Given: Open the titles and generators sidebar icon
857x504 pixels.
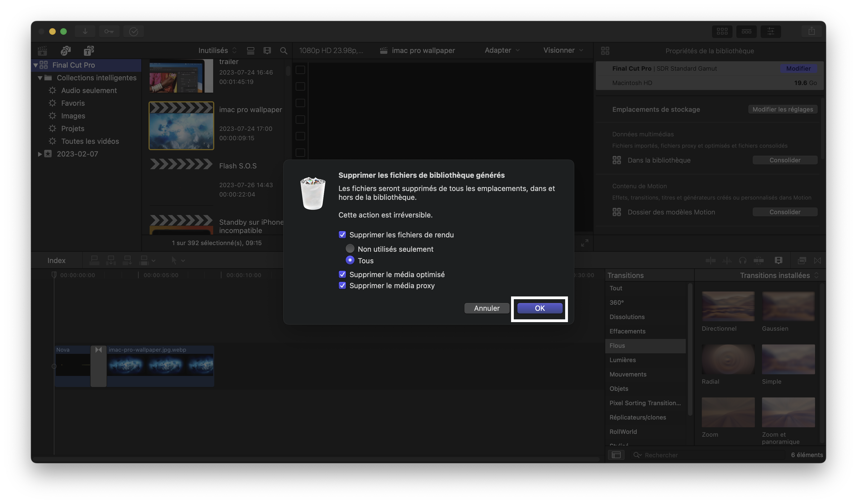Looking at the screenshot, I should point(88,51).
